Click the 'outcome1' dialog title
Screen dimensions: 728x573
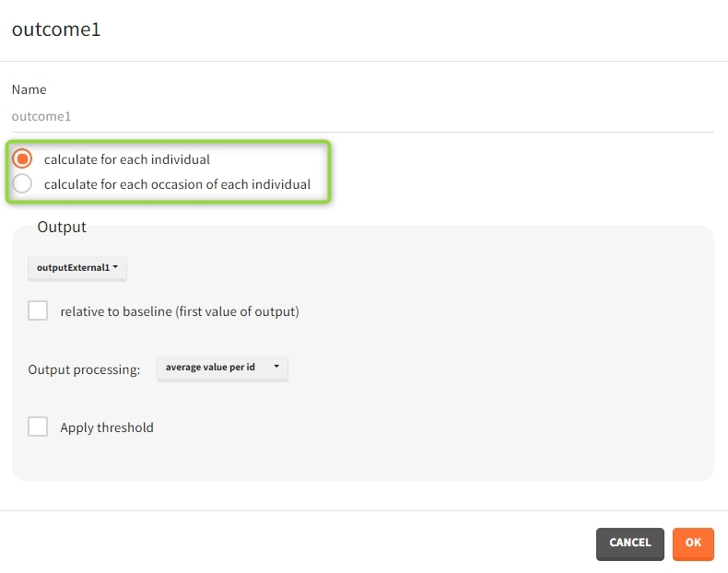click(x=56, y=29)
